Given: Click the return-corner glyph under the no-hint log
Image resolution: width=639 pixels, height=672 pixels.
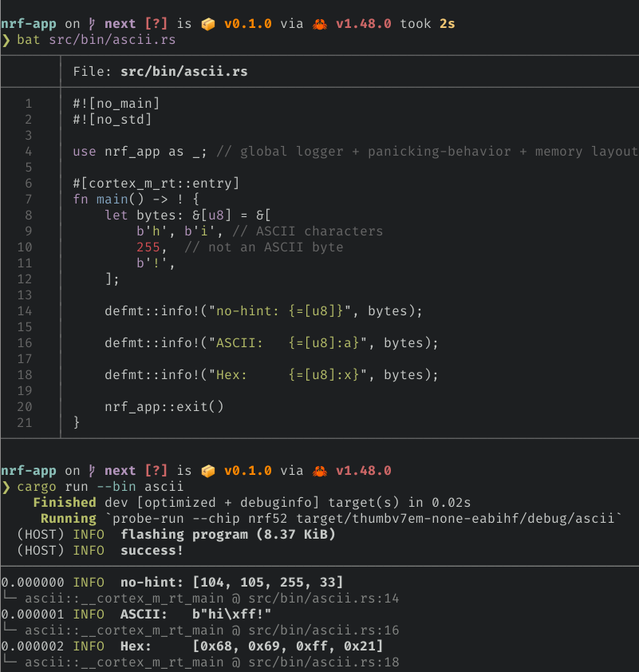Looking at the screenshot, I should pos(6,598).
